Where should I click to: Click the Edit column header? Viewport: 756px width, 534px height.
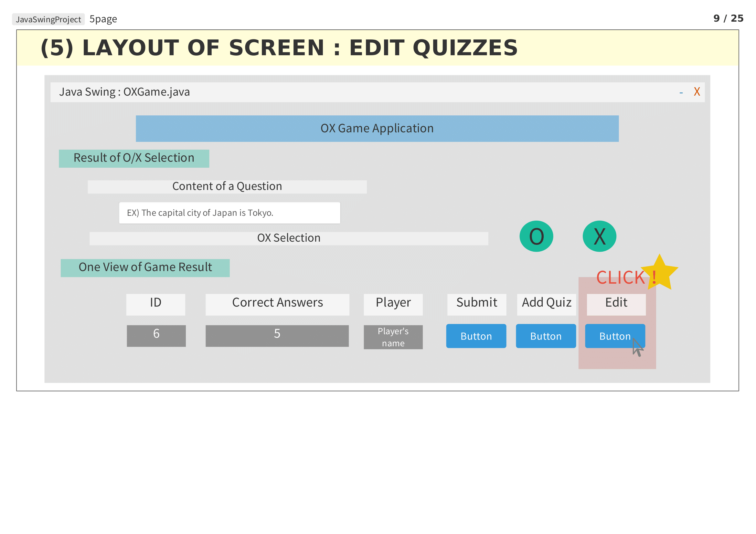616,304
